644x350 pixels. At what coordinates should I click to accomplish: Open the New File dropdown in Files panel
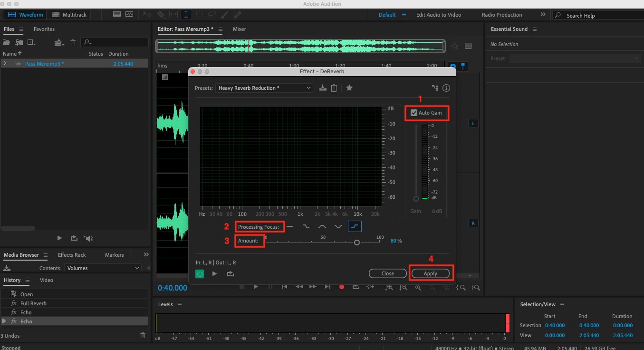tap(31, 42)
